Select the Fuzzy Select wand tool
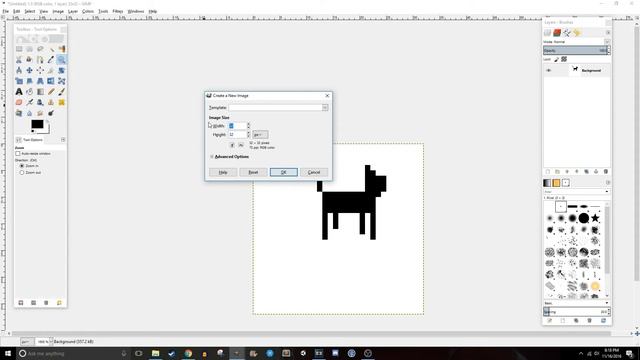This screenshot has width=640, height=360. (x=51, y=49)
